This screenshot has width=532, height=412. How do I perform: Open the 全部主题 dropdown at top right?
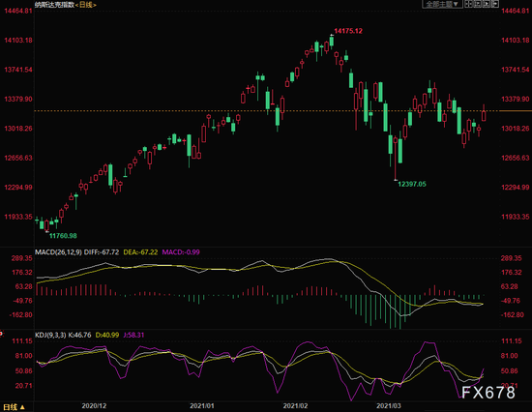pyautogui.click(x=442, y=4)
